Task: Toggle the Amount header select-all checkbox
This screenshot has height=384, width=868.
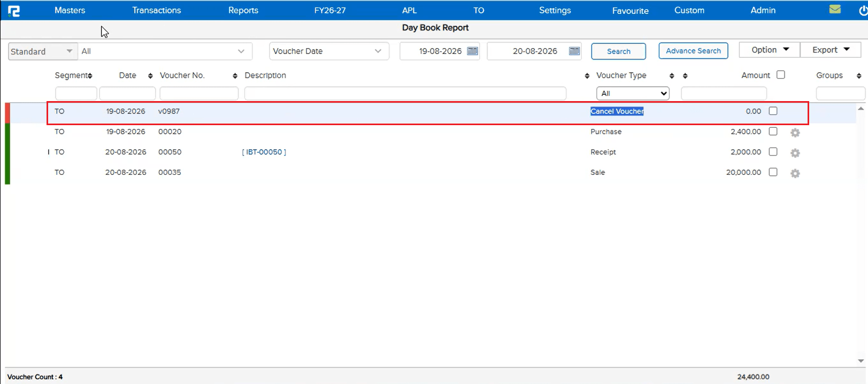Action: point(781,75)
